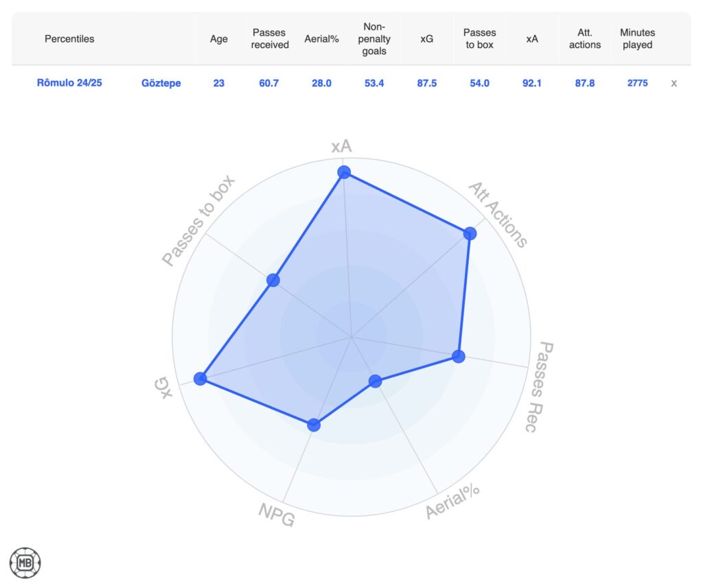
Task: Select the Passes to box radar point
Action: pyautogui.click(x=273, y=280)
